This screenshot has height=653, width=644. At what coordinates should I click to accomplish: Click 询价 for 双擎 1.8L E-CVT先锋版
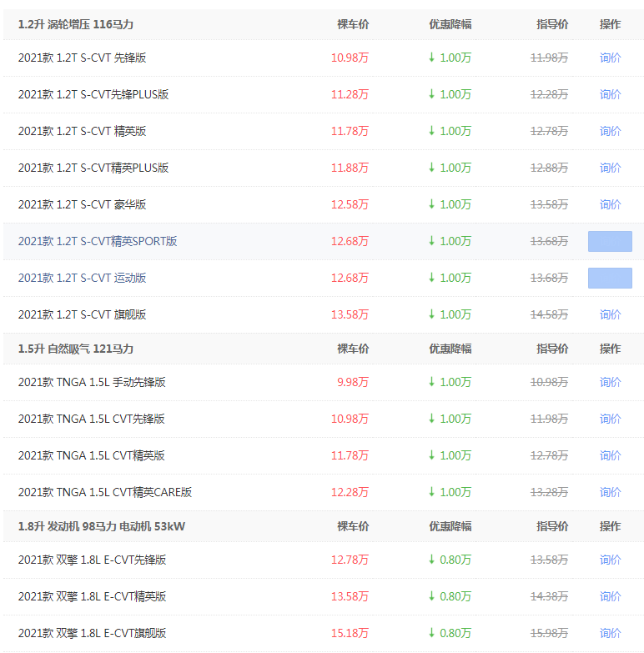coord(610,560)
